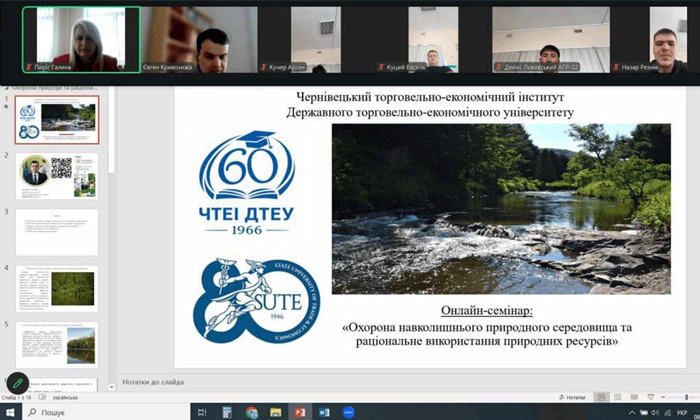Click the Чернівецький торговельно-економічний інститут title
The height and width of the screenshot is (420, 700).
pyautogui.click(x=430, y=97)
